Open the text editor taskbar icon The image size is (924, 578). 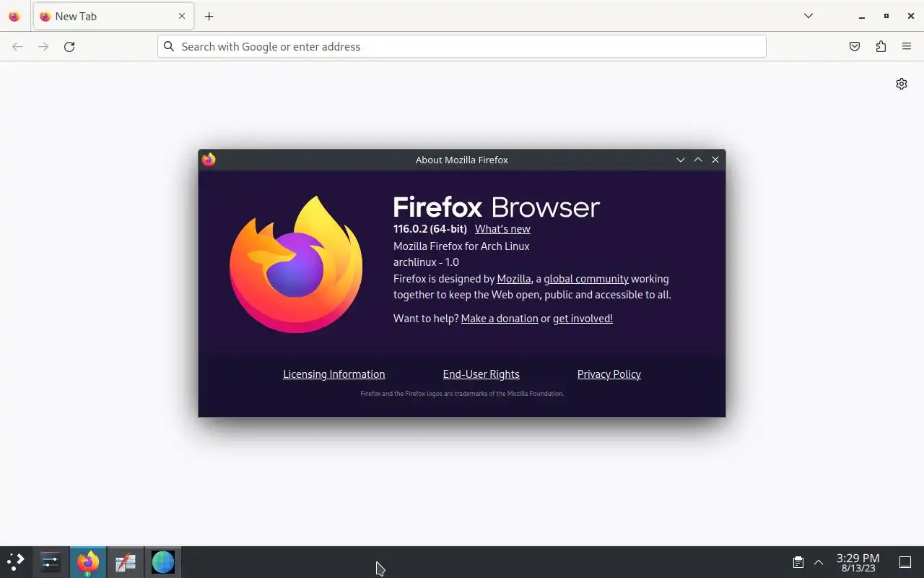coord(126,562)
